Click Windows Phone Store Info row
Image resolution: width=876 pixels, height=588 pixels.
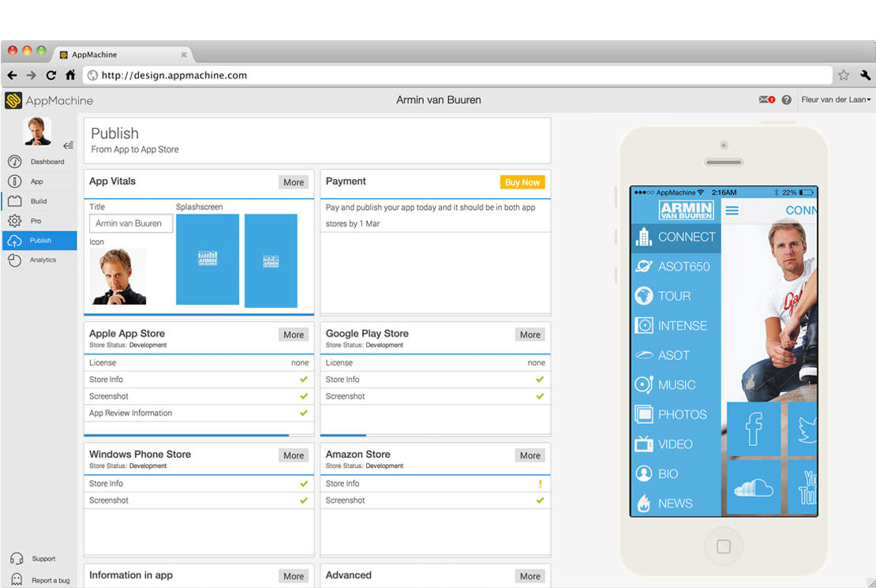pos(199,484)
